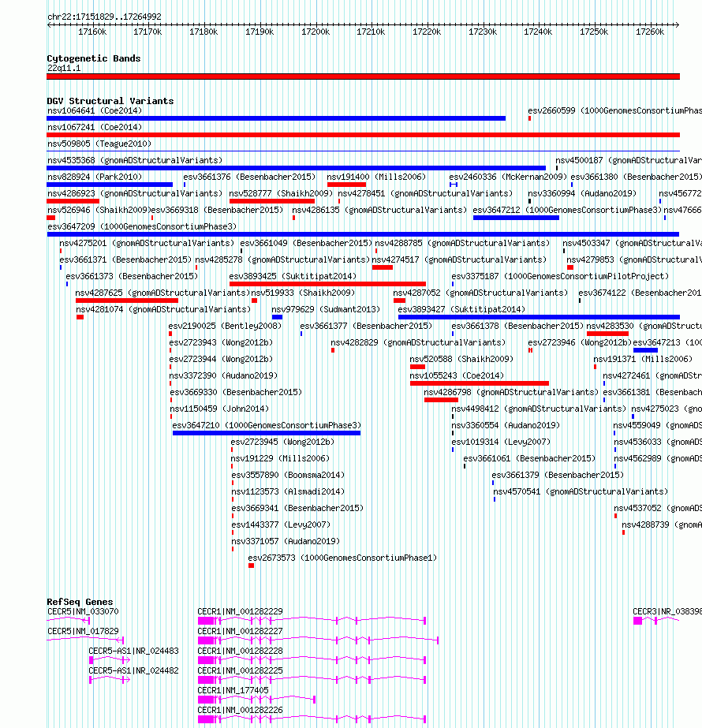Select nsv4274517 gnomAD variant label

coord(459,260)
